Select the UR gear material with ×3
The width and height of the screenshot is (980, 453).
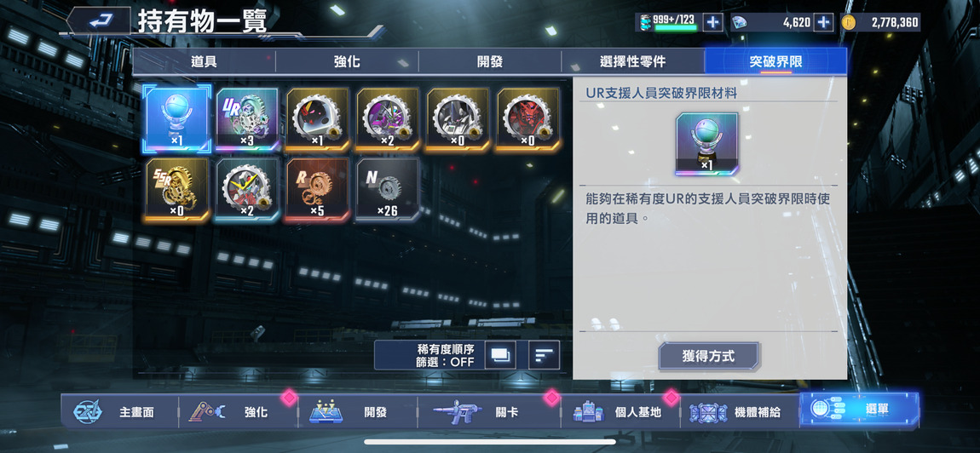coord(247,120)
